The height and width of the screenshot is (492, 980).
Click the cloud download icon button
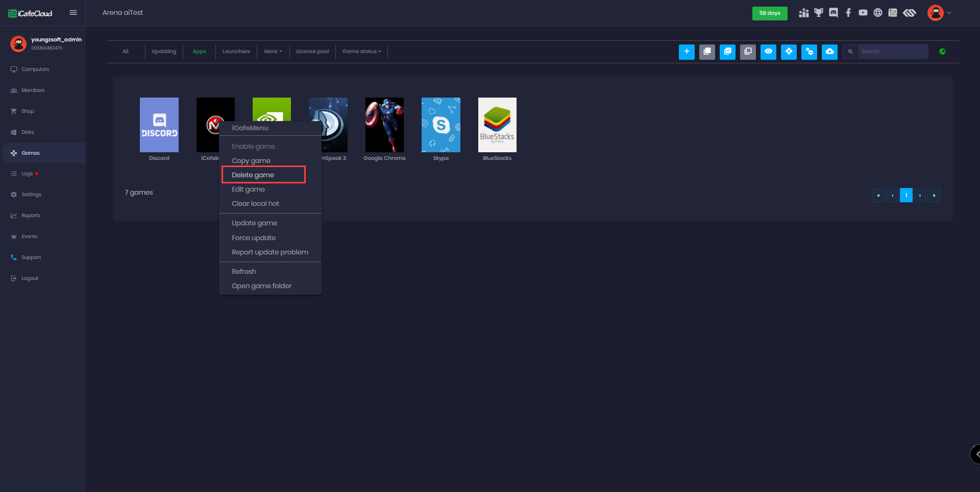tap(829, 52)
